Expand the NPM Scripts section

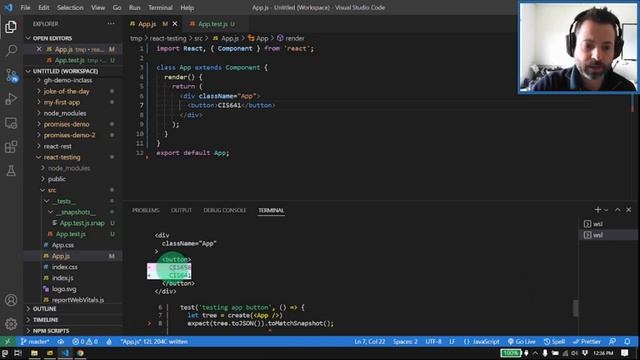pos(73,331)
